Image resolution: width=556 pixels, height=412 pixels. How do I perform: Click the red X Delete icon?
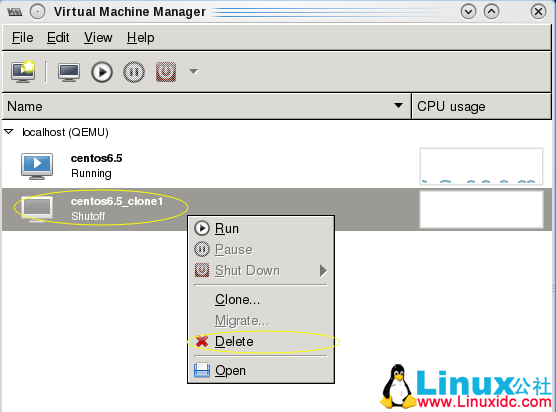pyautogui.click(x=202, y=341)
